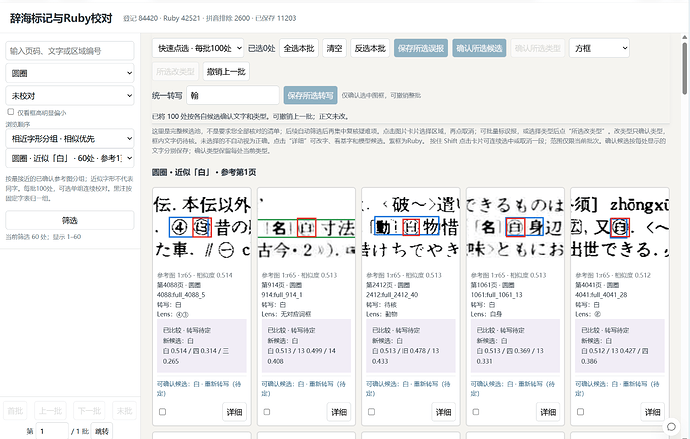
Task: Click the 相似度 0.514 reference line
Action: point(195,275)
